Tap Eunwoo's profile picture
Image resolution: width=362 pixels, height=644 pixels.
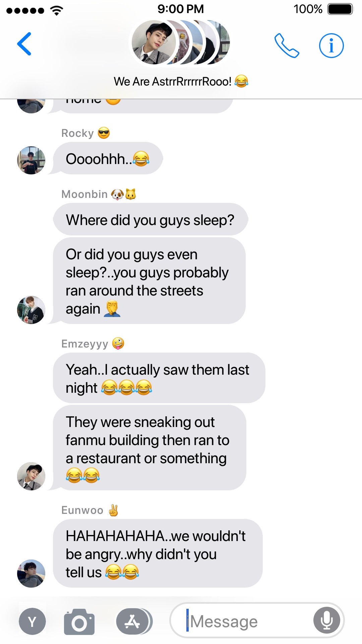[31, 574]
